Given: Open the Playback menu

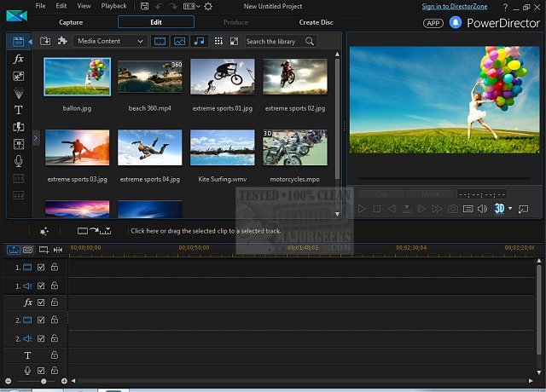Looking at the screenshot, I should click(x=113, y=6).
